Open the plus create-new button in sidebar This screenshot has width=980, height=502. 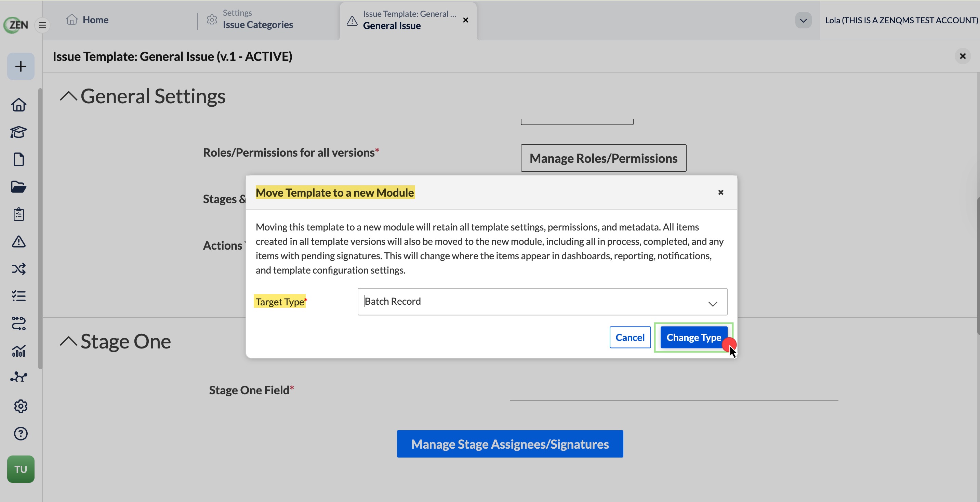(21, 66)
